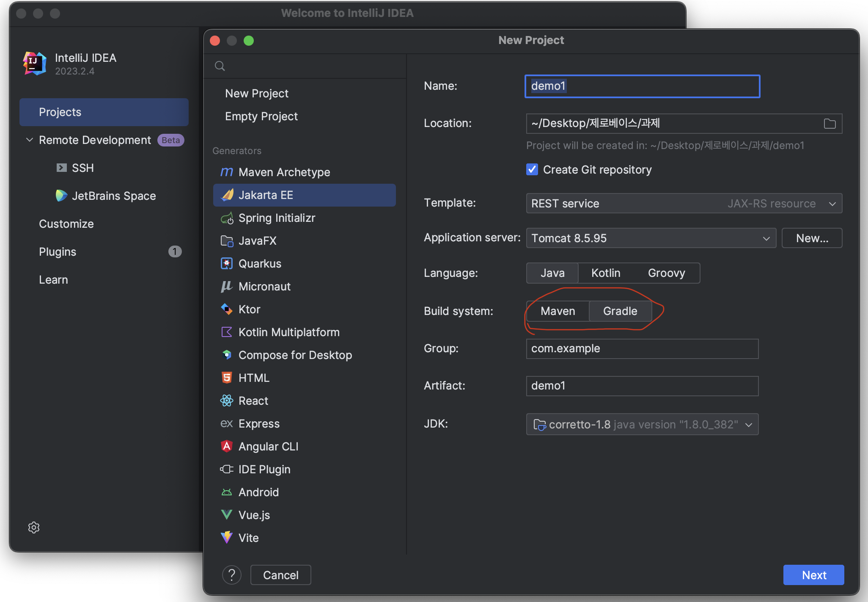Click the Angular CLI icon

click(x=227, y=446)
